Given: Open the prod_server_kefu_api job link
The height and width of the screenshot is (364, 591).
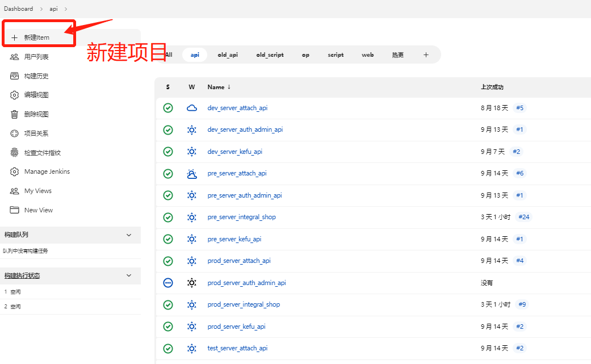Looking at the screenshot, I should point(236,327).
